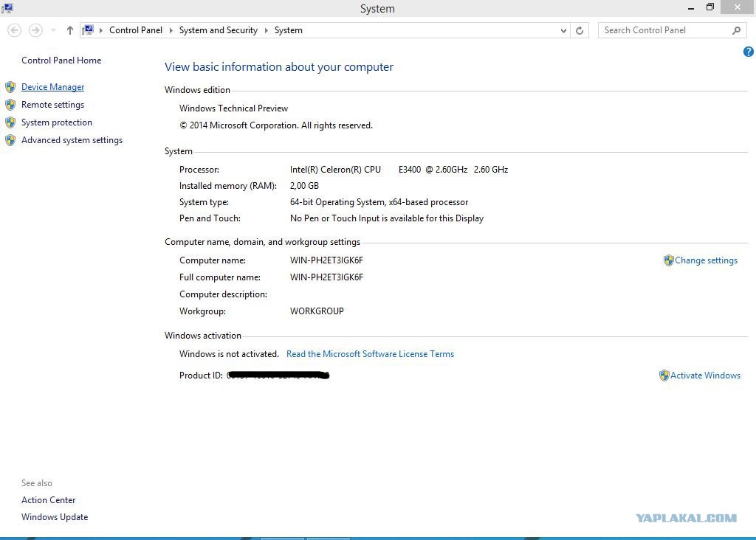Minimize the System window
The image size is (756, 540).
pyautogui.click(x=690, y=8)
